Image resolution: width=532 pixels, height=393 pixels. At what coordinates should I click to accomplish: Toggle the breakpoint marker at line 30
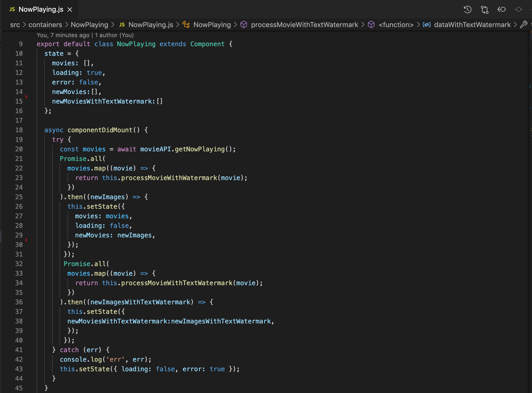[x=27, y=240]
